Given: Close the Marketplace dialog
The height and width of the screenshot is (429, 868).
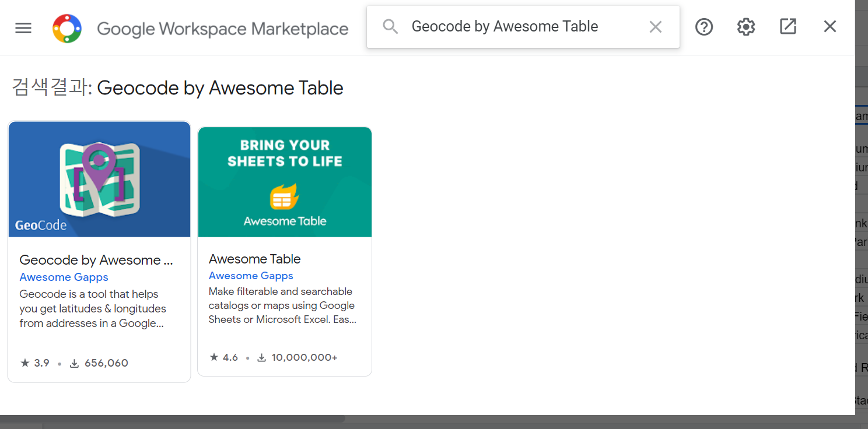Looking at the screenshot, I should point(830,26).
